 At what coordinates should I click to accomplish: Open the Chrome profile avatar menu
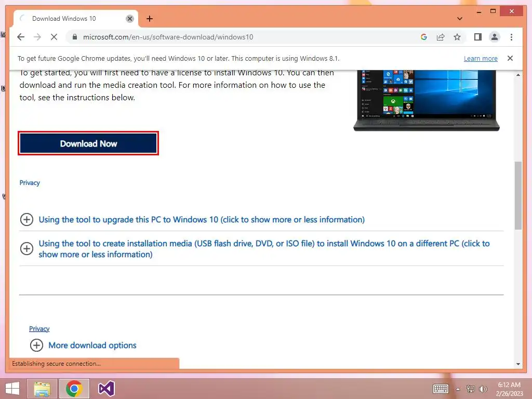(x=495, y=37)
